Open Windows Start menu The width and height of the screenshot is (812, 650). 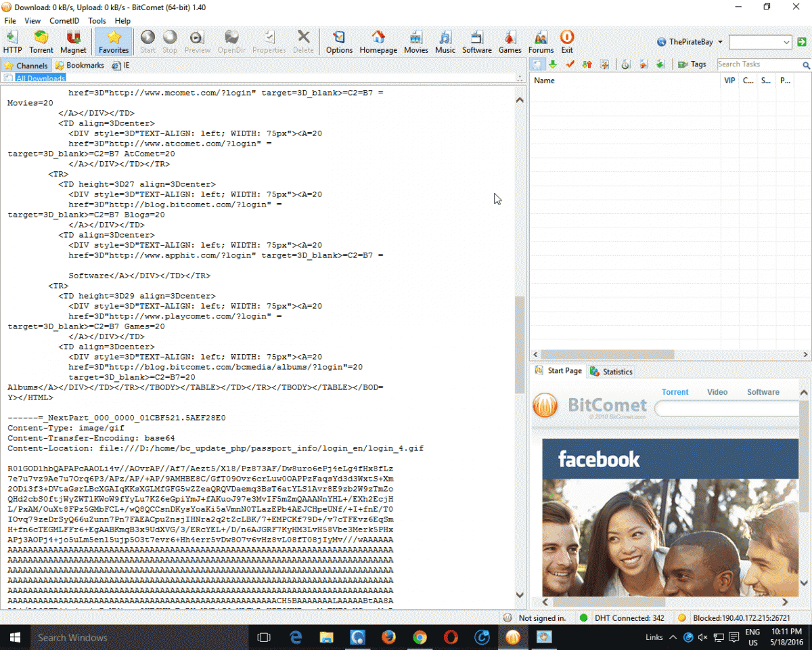pos(15,637)
